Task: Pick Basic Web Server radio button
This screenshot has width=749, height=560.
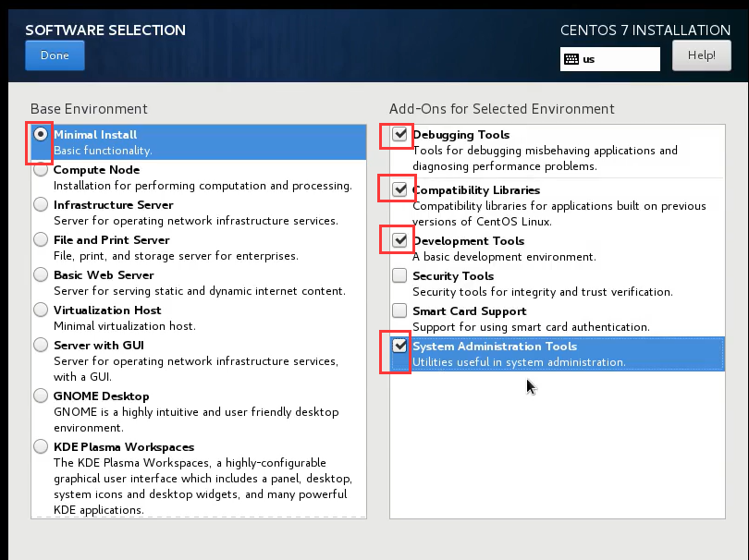Action: pos(41,274)
